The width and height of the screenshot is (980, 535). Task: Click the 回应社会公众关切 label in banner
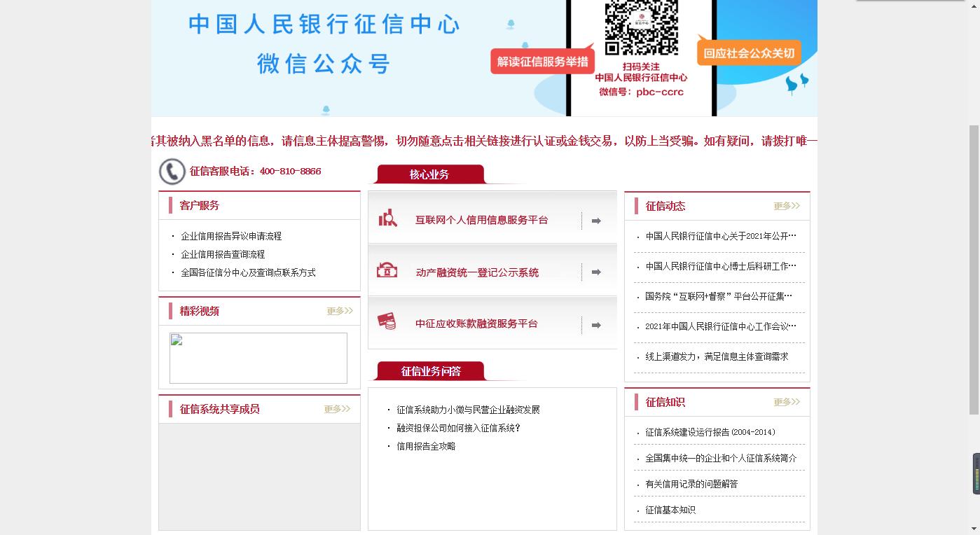tap(749, 53)
